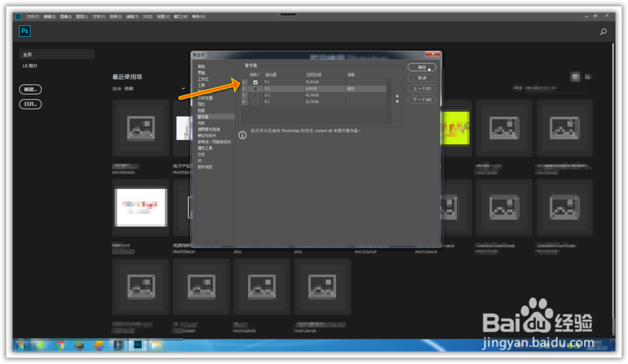Viewport: 628px width, 364px height.
Task: Uncheck the F:\ scratch disk checkbox
Action: pos(255,82)
